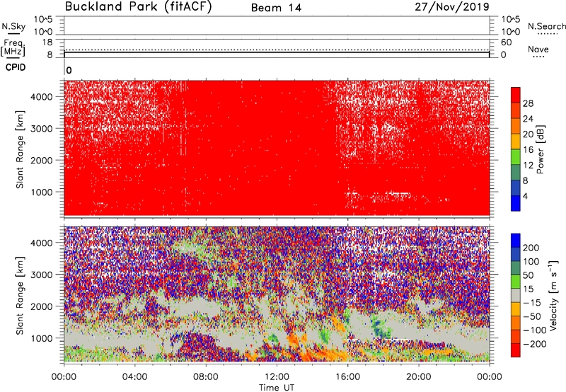Click the red bottom of velocity colorbar

[516, 350]
